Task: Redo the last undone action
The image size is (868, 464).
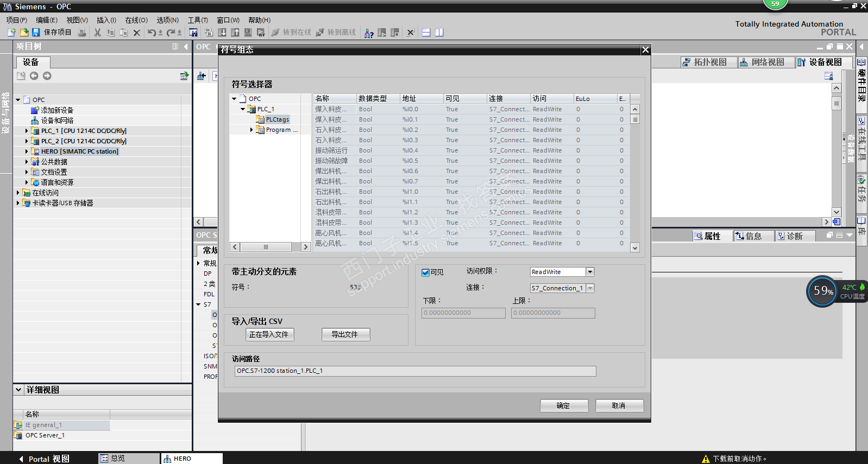Action: tap(171, 33)
